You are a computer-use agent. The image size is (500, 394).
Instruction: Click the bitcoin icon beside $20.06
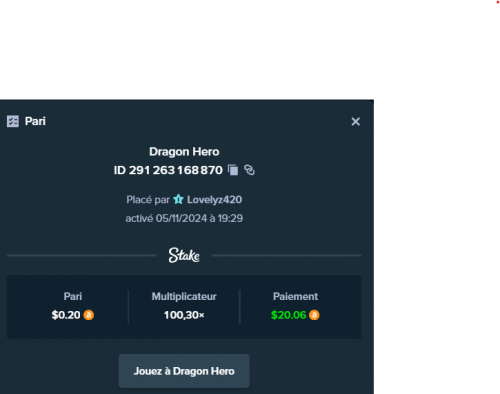(x=314, y=315)
